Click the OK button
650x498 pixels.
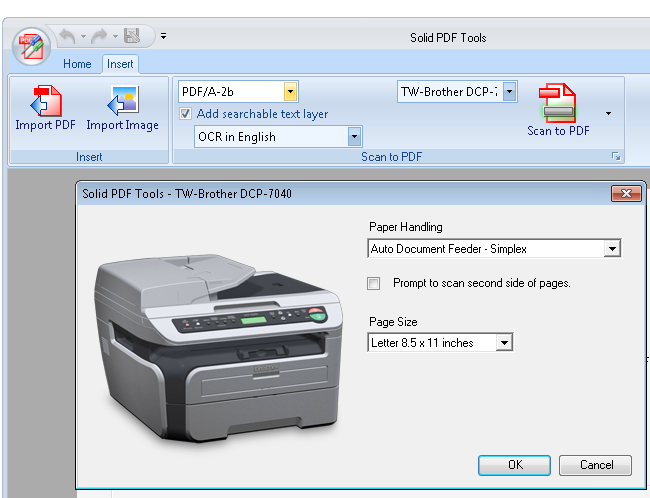(514, 465)
